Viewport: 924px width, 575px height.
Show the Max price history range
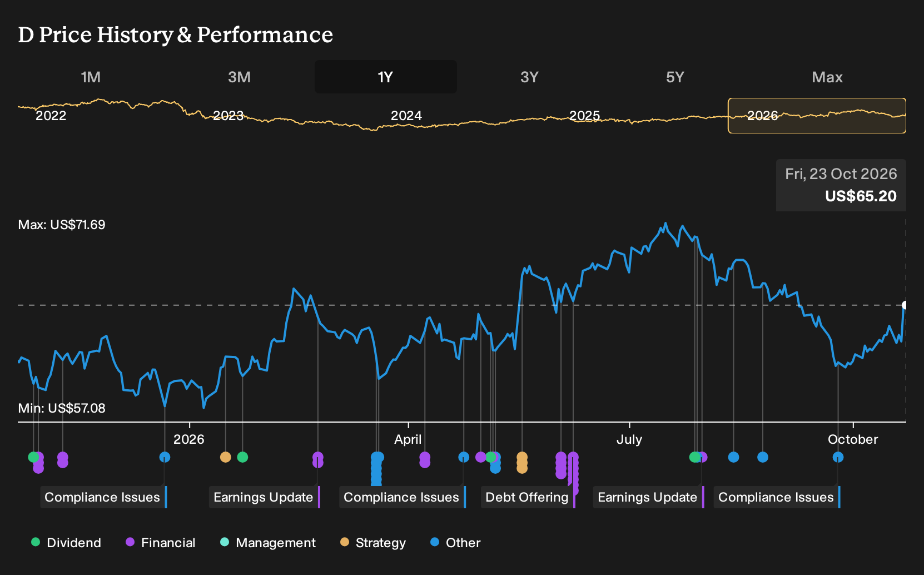pyautogui.click(x=827, y=77)
